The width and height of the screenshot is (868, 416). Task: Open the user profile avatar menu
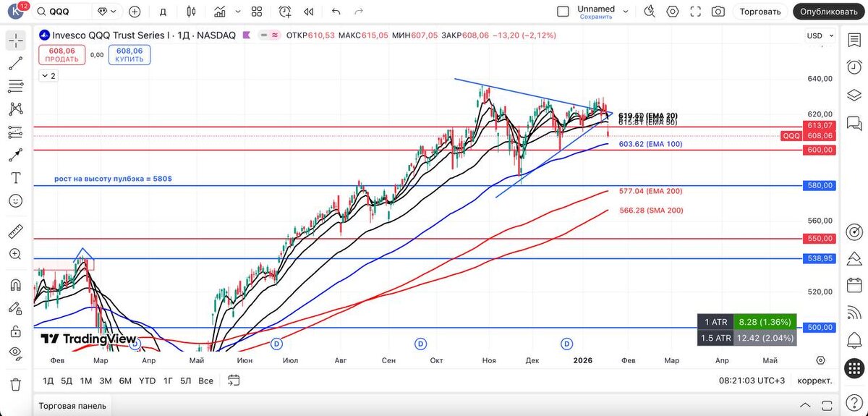click(x=15, y=12)
